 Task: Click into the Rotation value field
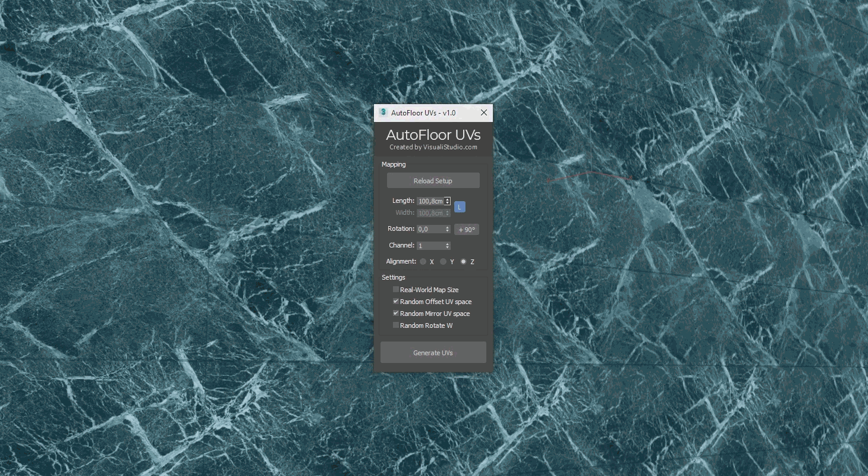click(430, 229)
